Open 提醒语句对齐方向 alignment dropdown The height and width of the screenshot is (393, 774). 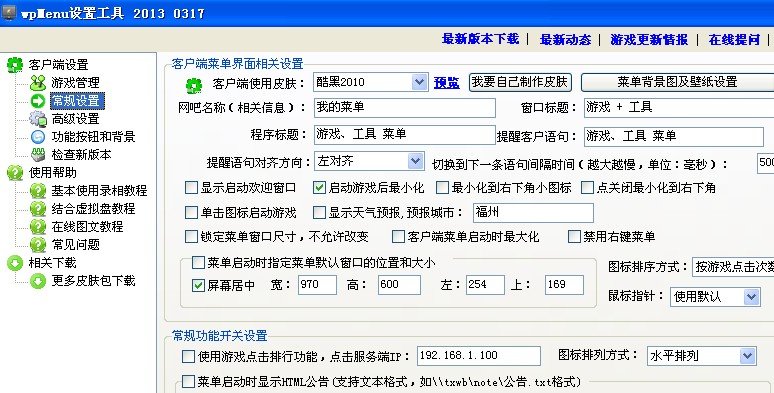(x=416, y=161)
